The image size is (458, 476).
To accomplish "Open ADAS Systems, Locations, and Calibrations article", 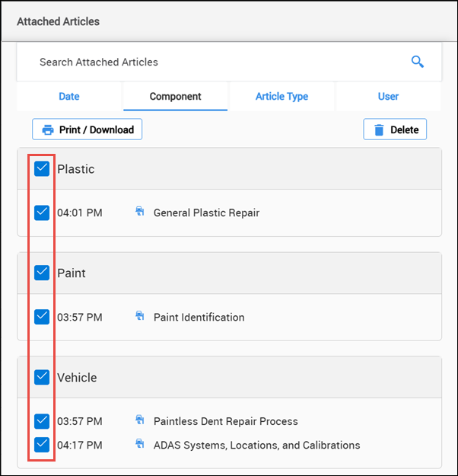I will click(x=256, y=445).
